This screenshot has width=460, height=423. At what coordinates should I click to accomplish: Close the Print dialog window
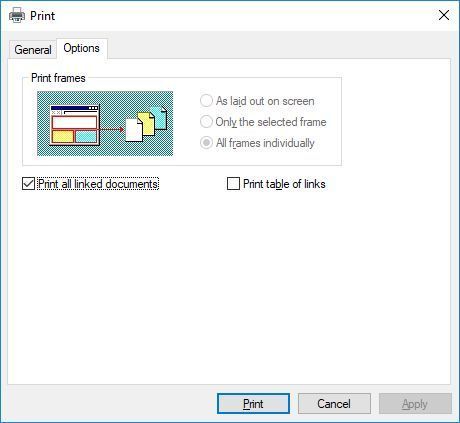coord(444,15)
